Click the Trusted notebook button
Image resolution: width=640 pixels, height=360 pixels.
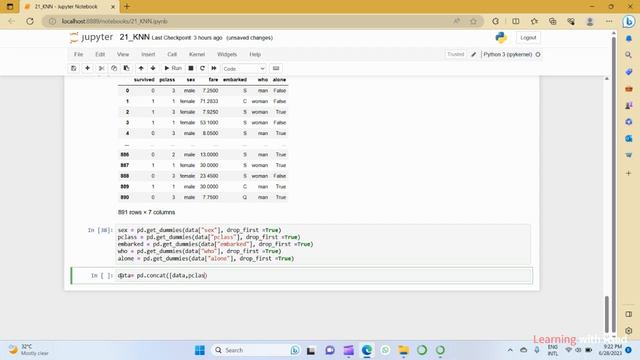(456, 54)
